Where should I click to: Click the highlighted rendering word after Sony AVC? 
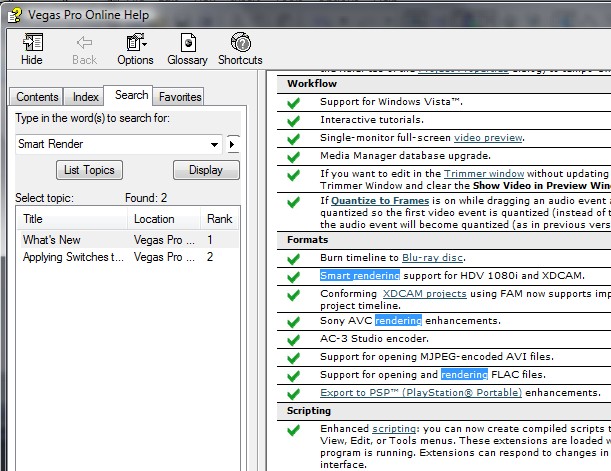[398, 321]
